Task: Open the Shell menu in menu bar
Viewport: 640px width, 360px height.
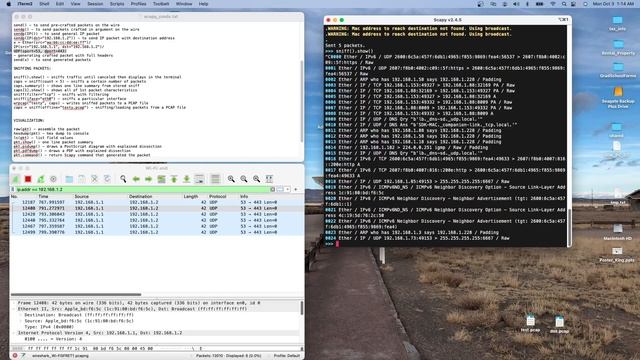Action: tap(44, 4)
